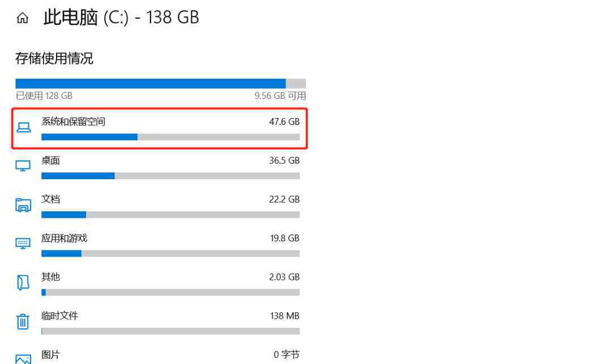Image resolution: width=611 pixels, height=364 pixels.
Task: Open the 图片 storage entry
Action: point(160,356)
